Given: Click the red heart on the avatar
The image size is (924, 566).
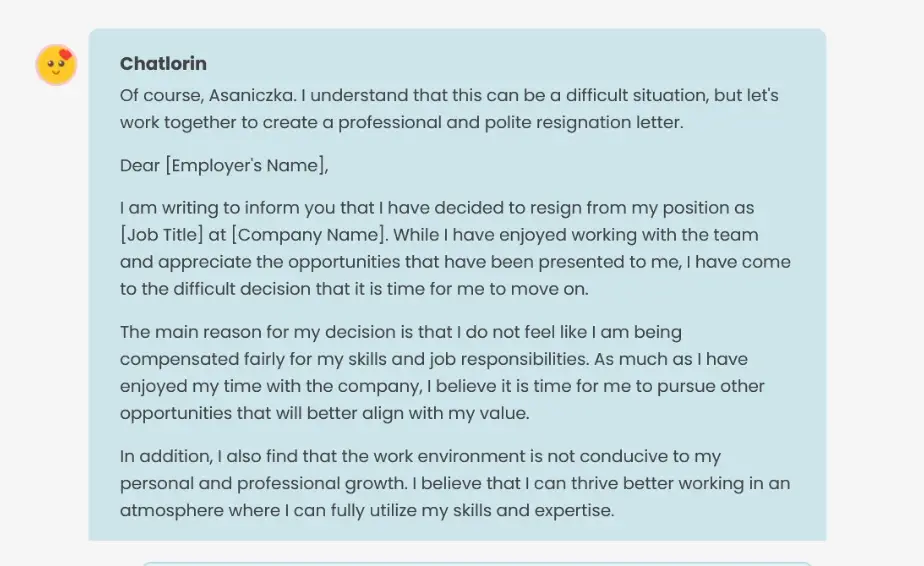Looking at the screenshot, I should (66, 55).
